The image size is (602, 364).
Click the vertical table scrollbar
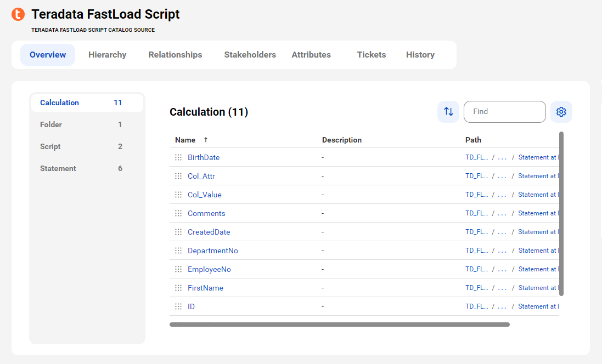click(561, 214)
